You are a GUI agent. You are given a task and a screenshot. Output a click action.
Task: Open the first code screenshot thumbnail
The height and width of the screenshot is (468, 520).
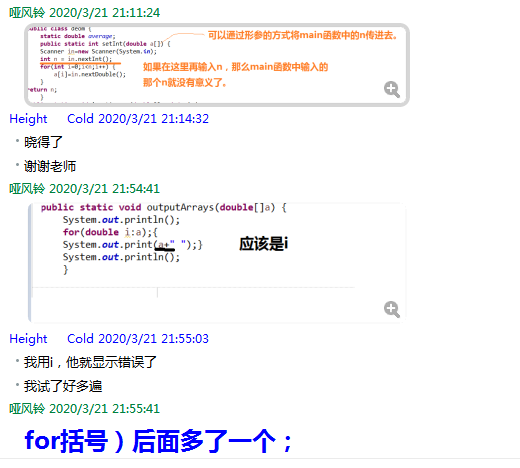217,65
